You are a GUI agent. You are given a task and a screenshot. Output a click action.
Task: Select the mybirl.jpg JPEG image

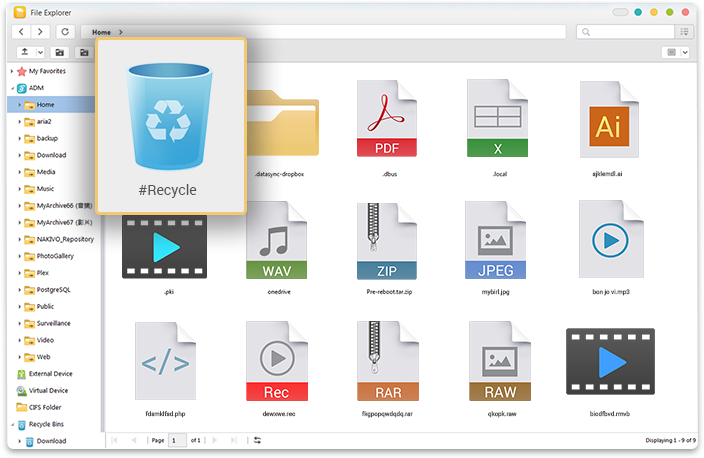[x=496, y=247]
